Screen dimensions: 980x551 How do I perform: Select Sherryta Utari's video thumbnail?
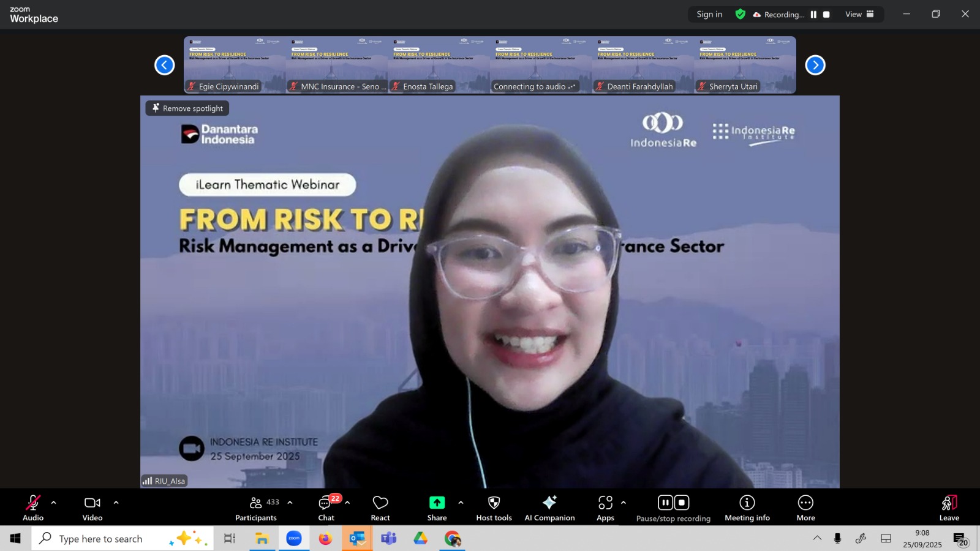pos(745,64)
